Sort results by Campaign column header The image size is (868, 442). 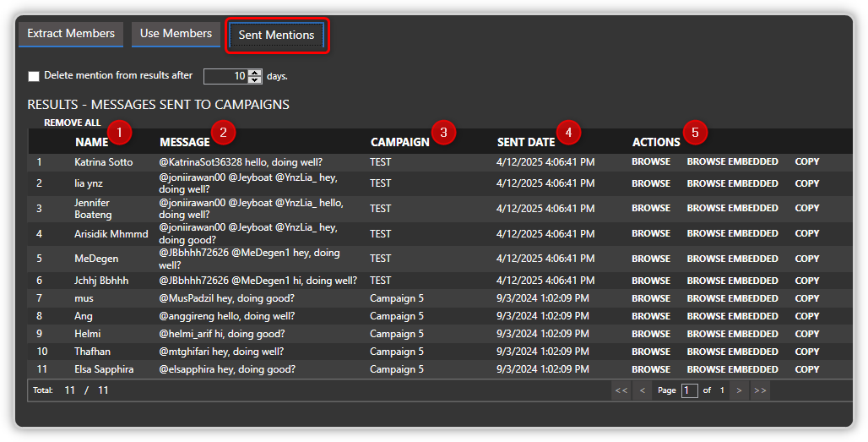(x=399, y=142)
